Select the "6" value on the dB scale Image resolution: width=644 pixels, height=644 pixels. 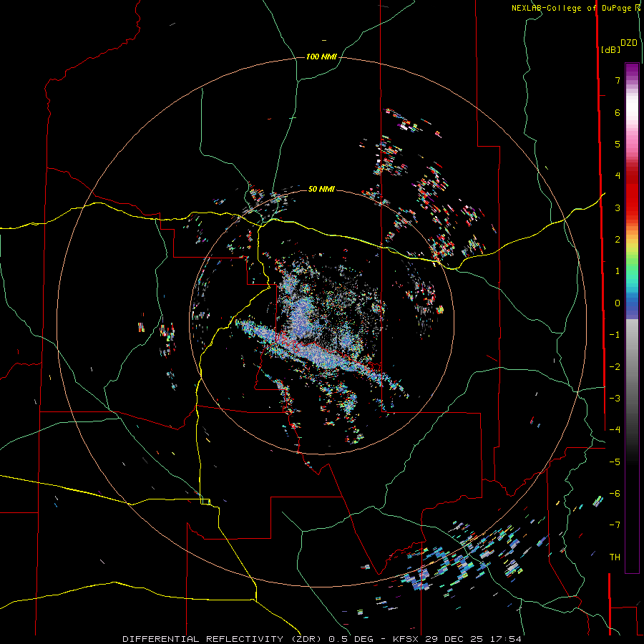pyautogui.click(x=618, y=112)
